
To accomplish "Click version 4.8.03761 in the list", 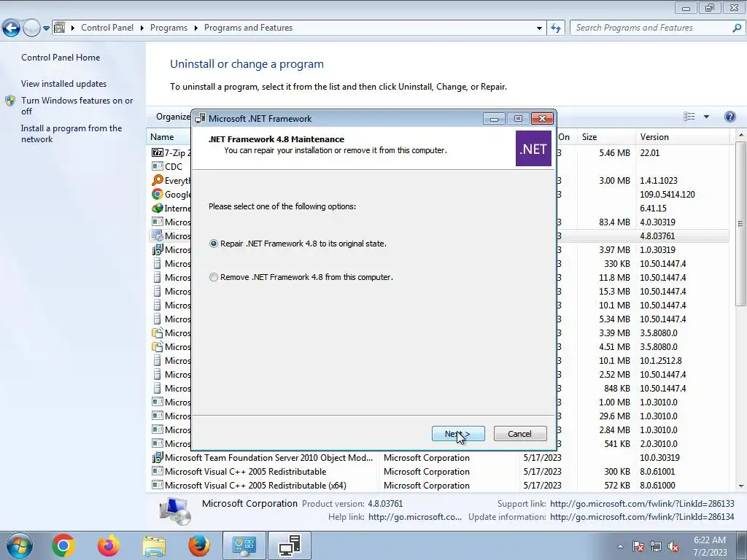I will tap(657, 236).
